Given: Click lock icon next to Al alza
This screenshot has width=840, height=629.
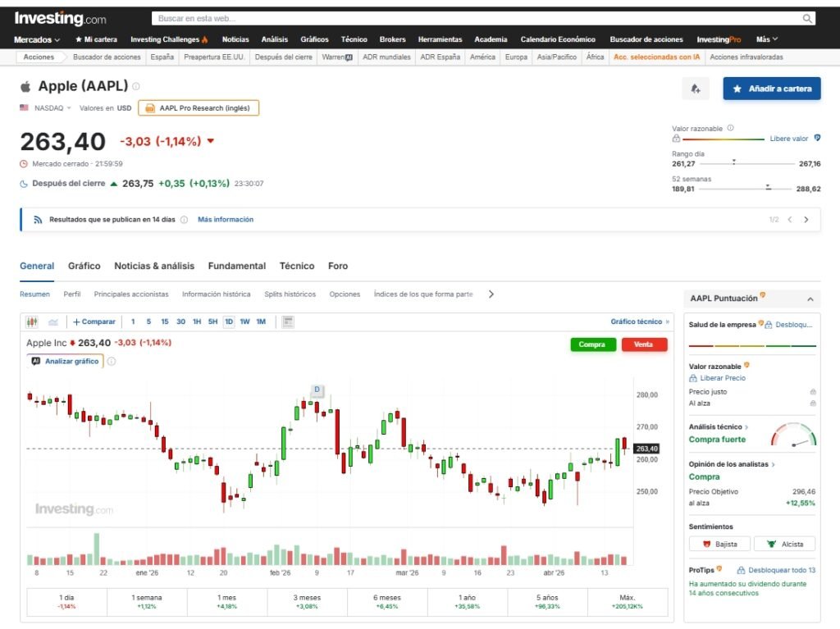Looking at the screenshot, I should (813, 403).
